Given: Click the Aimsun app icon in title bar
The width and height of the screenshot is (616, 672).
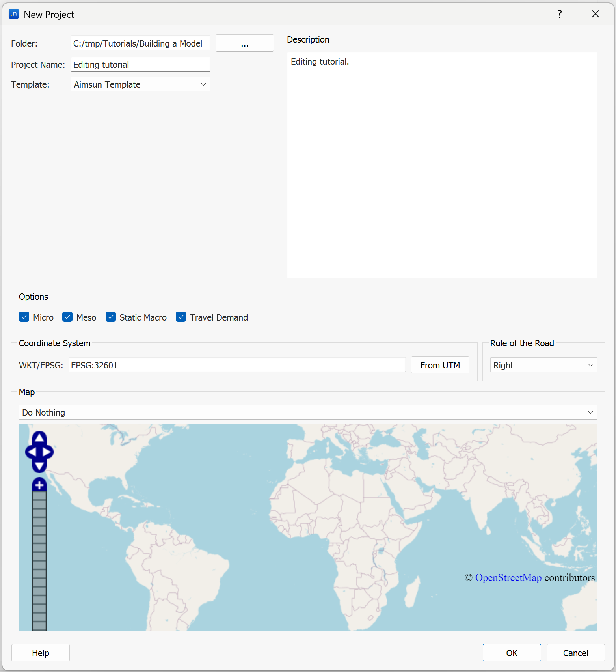Looking at the screenshot, I should click(14, 14).
